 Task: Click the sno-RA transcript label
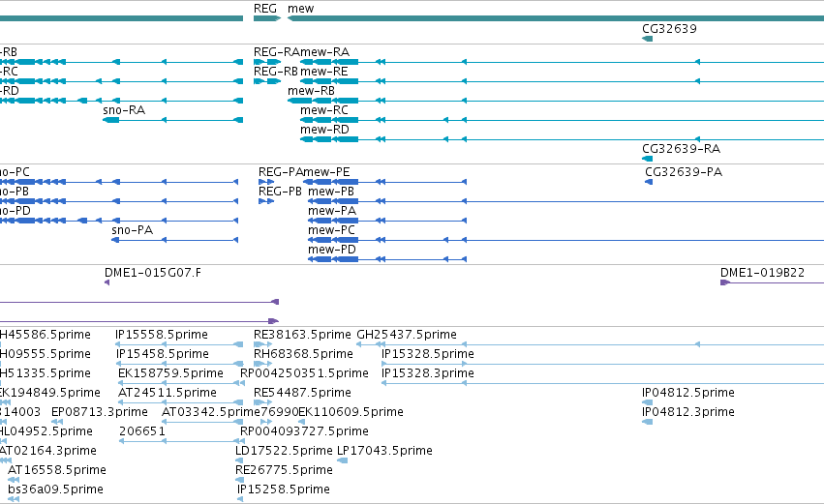[124, 110]
